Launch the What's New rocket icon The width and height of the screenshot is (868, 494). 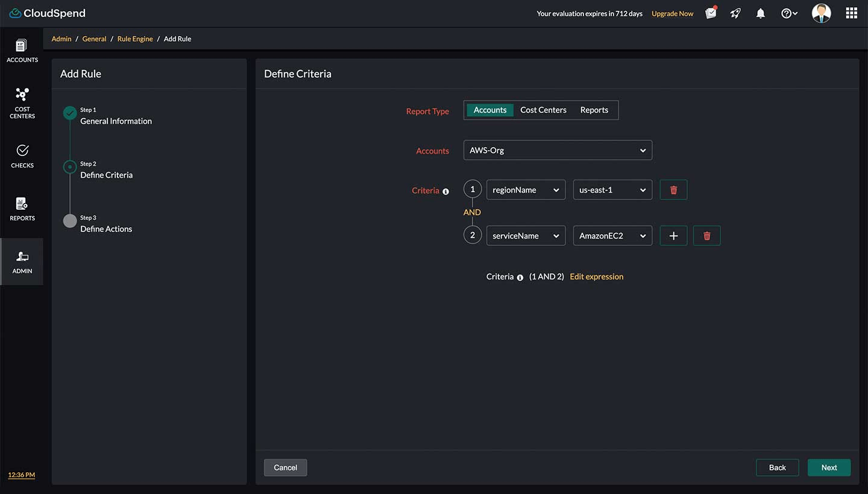click(735, 13)
